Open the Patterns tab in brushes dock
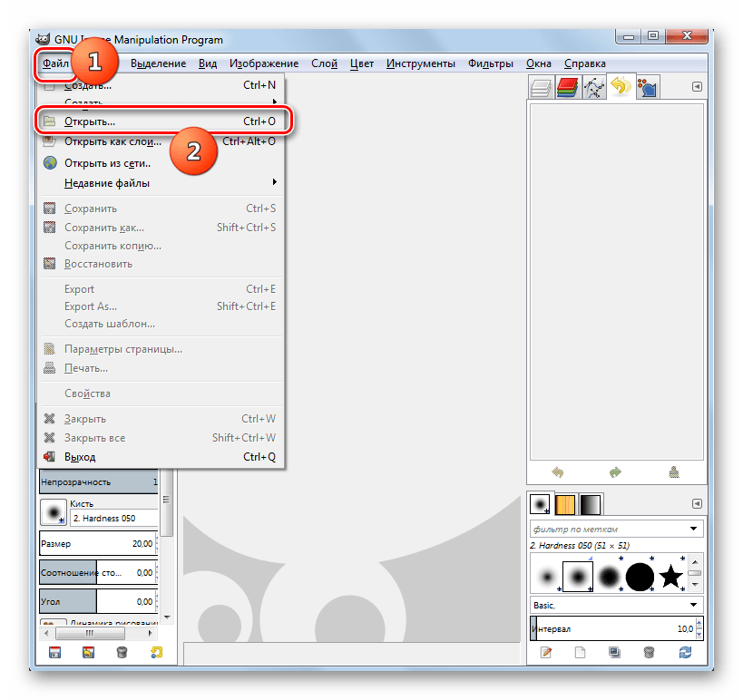 [565, 504]
